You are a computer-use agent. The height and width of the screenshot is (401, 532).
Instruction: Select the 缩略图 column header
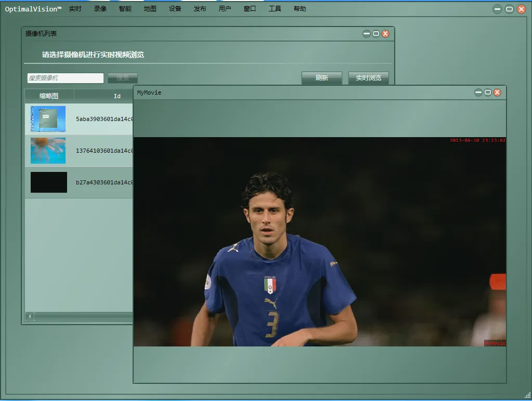(x=49, y=96)
